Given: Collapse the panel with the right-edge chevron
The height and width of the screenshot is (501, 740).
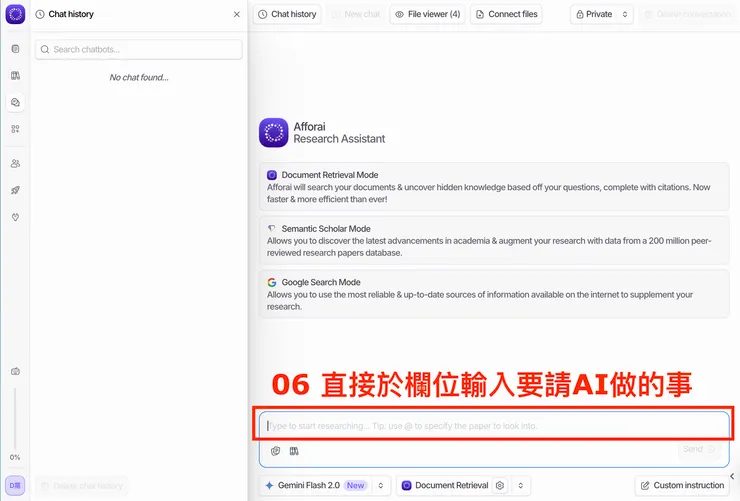Looking at the screenshot, I should [x=732, y=476].
